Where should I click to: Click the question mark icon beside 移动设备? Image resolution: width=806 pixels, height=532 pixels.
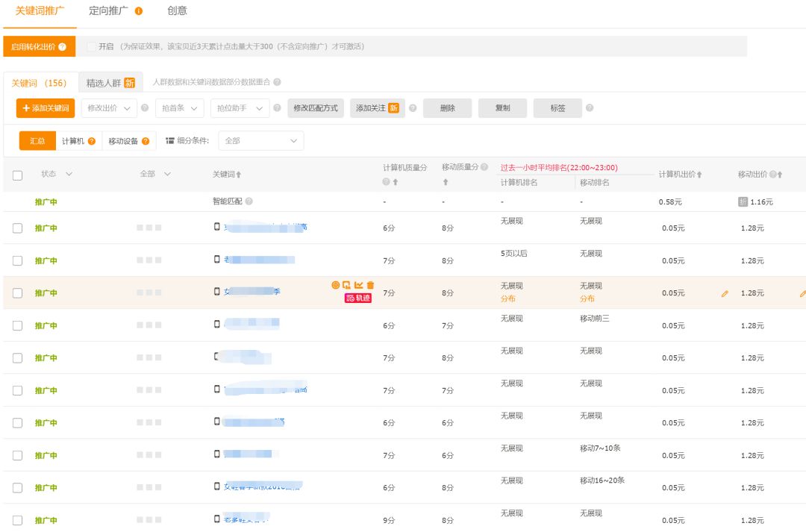click(x=146, y=140)
